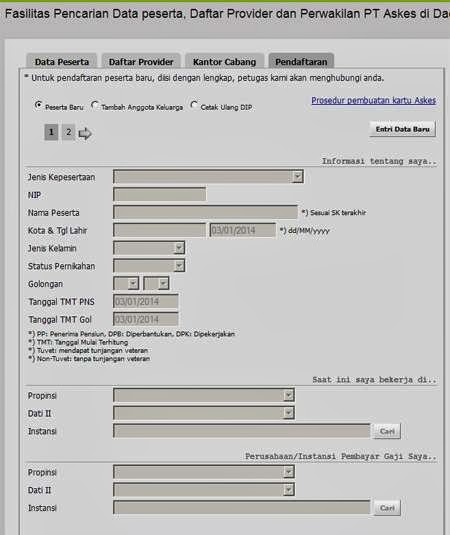Click the Tgl Lahir date field
The height and width of the screenshot is (535, 450).
coord(243,230)
